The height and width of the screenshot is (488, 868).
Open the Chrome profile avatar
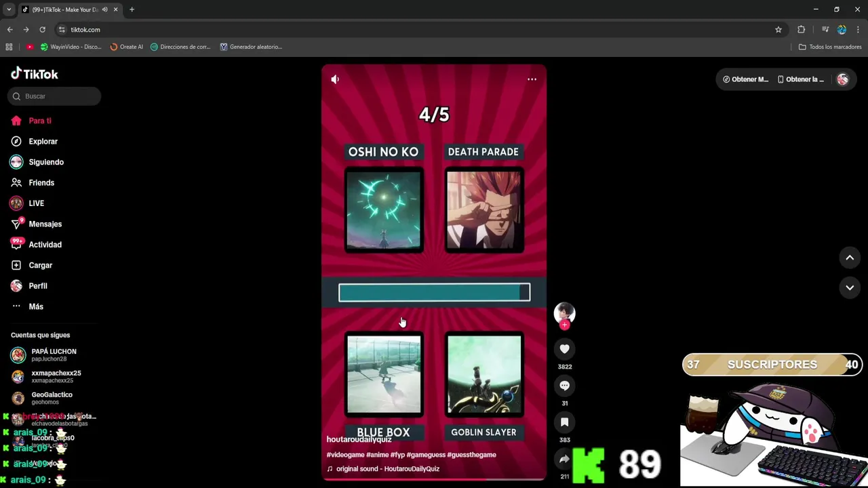pyautogui.click(x=842, y=30)
